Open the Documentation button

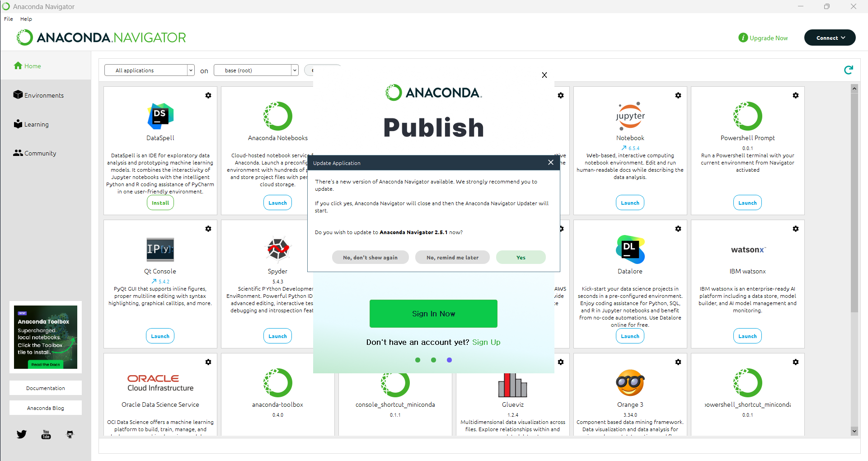click(x=46, y=388)
